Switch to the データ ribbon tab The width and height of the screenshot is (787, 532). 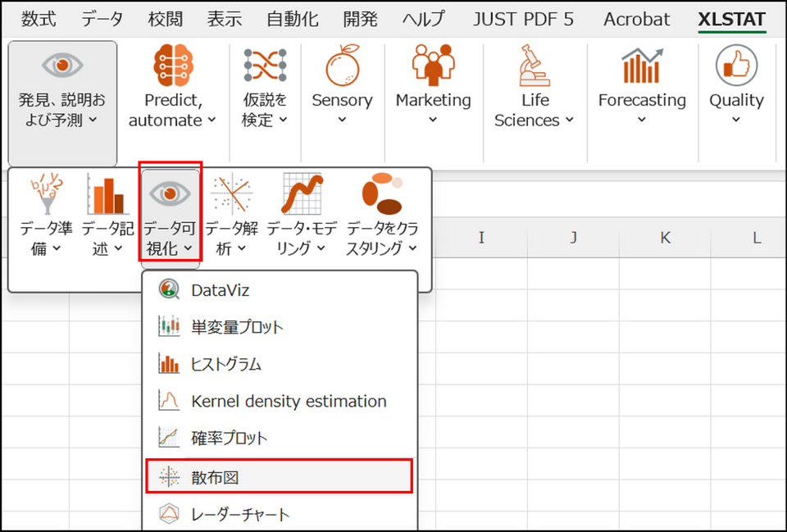[x=102, y=19]
